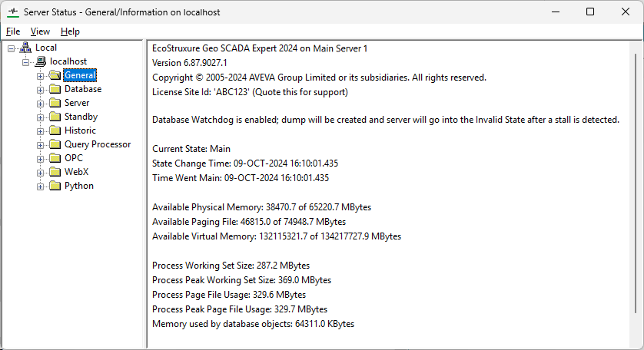Click the open General folder icon
This screenshot has height=350, width=644.
[55, 75]
